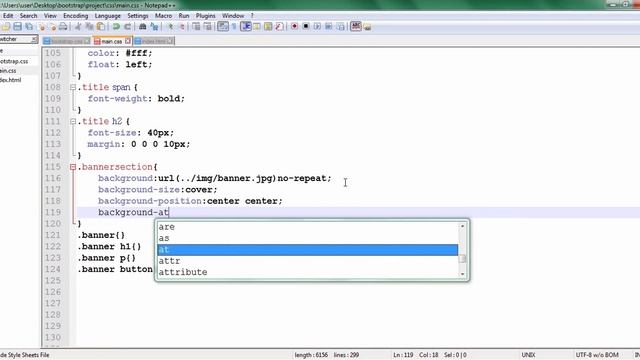Click the Playback macro icon
The height and width of the screenshot is (360, 640).
(317, 27)
